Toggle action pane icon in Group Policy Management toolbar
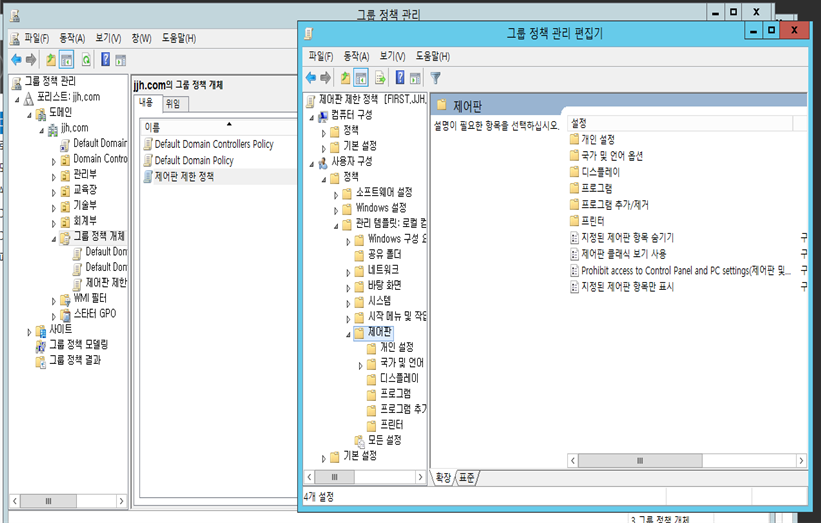The height and width of the screenshot is (531, 824). (x=121, y=60)
